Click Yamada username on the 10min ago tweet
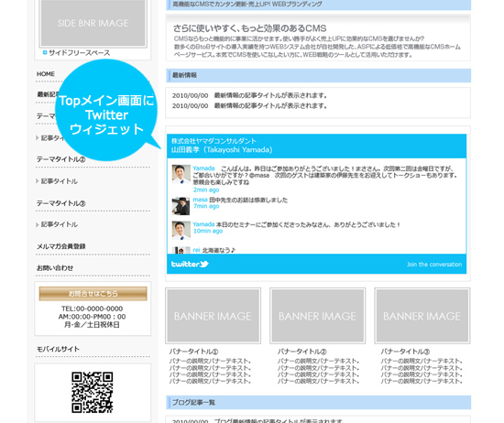 tap(203, 224)
